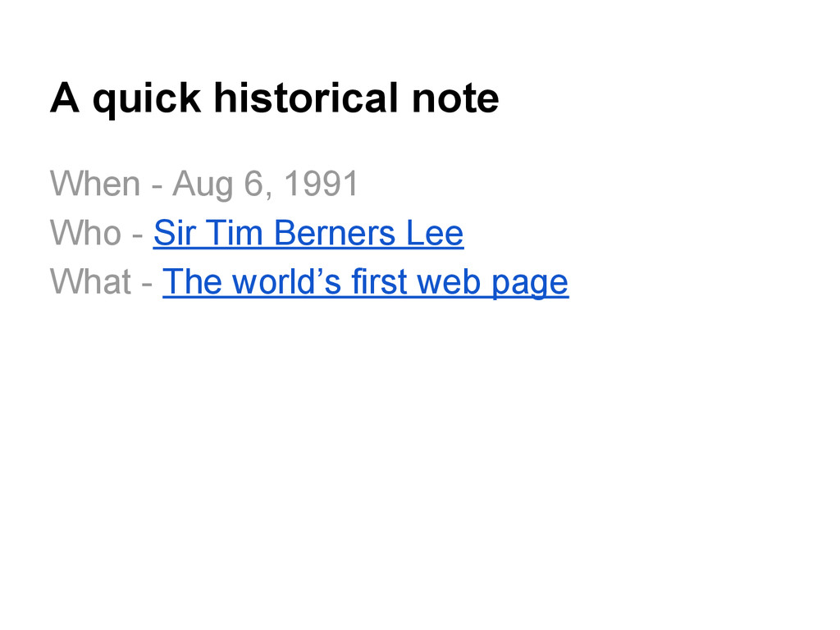Image resolution: width=840 pixels, height=630 pixels.
Task: Click 'Sir' at the start of the link
Action: (174, 233)
